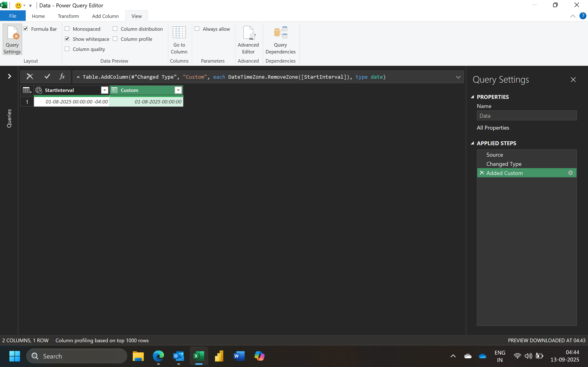Screen dimensions: 588x367
Task: Enable Column quality checkbox
Action: (x=67, y=49)
